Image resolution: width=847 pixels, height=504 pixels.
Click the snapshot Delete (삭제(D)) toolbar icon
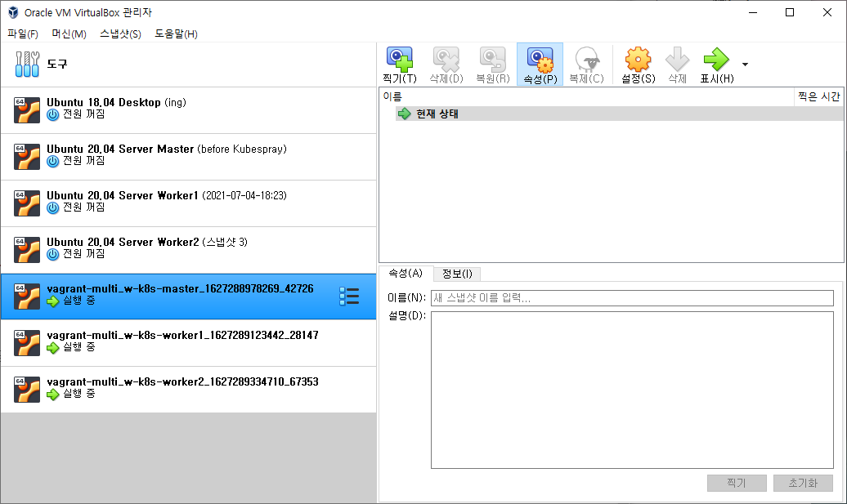(446, 59)
